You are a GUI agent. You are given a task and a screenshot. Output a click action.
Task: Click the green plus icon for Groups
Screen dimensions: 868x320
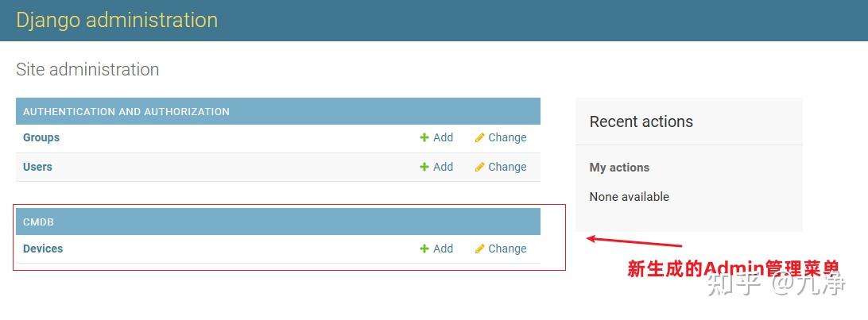pyautogui.click(x=424, y=137)
